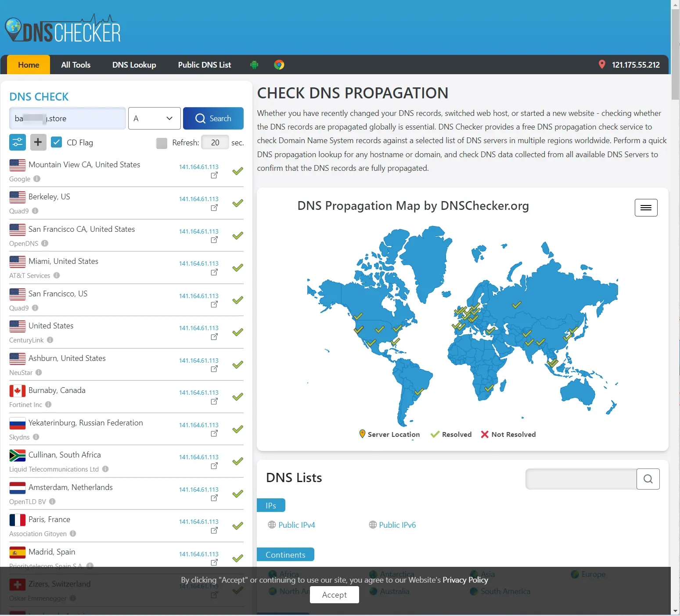Open external link for Cullinan South Africa result
The width and height of the screenshot is (680, 616).
click(214, 466)
